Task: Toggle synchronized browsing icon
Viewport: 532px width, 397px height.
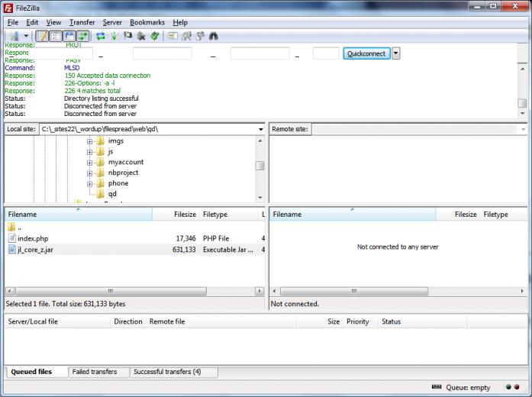Action: click(200, 36)
